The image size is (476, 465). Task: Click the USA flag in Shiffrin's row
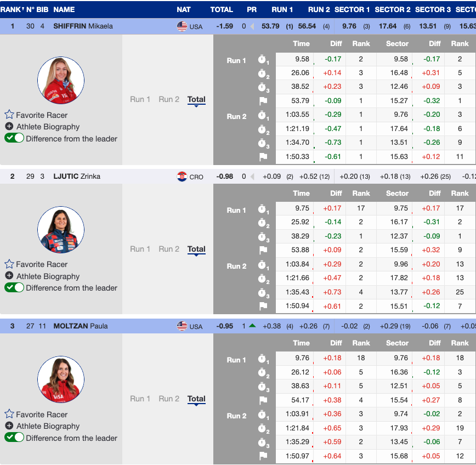182,26
